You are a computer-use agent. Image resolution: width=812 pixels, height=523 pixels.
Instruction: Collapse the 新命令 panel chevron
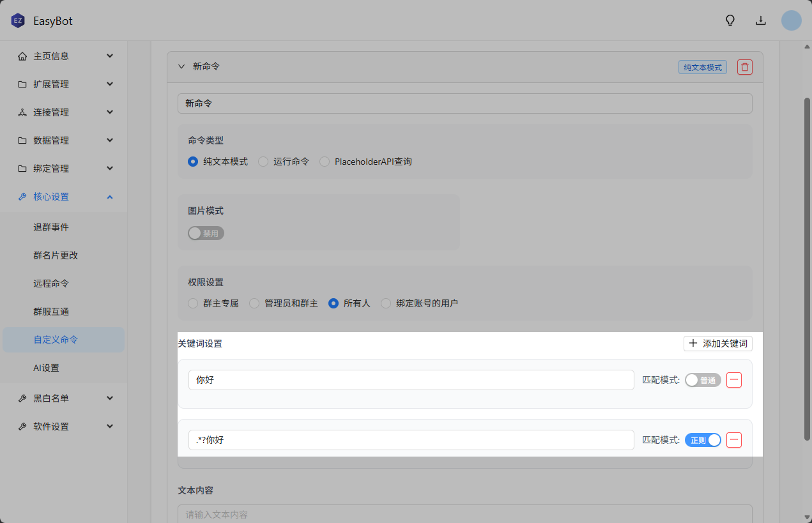tap(181, 66)
